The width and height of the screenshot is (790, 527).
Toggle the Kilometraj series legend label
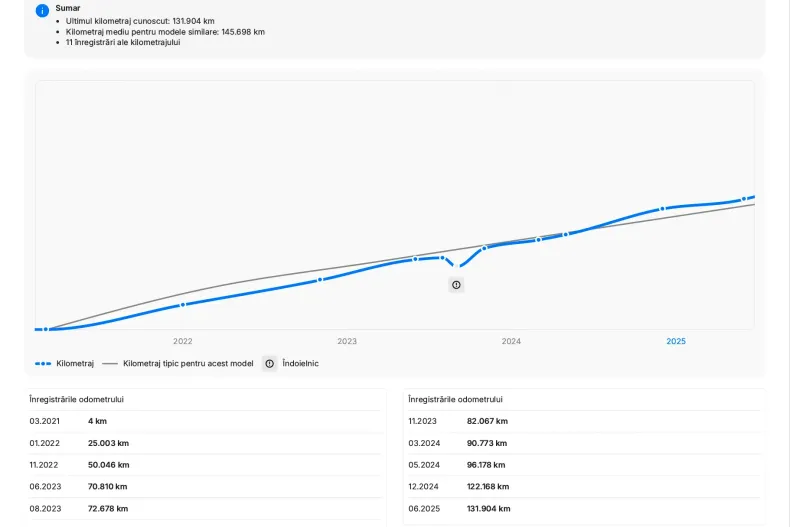[x=76, y=364]
